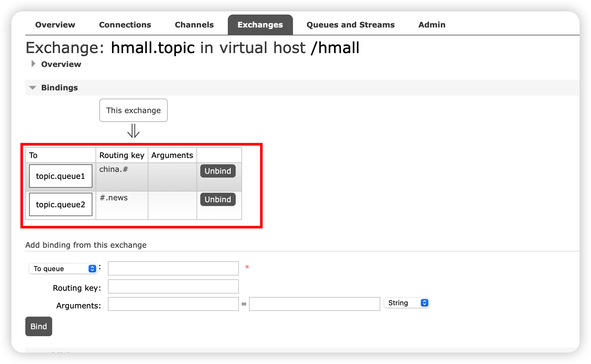The image size is (591, 364).
Task: Open the topic.queue1 queue details
Action: click(x=60, y=176)
